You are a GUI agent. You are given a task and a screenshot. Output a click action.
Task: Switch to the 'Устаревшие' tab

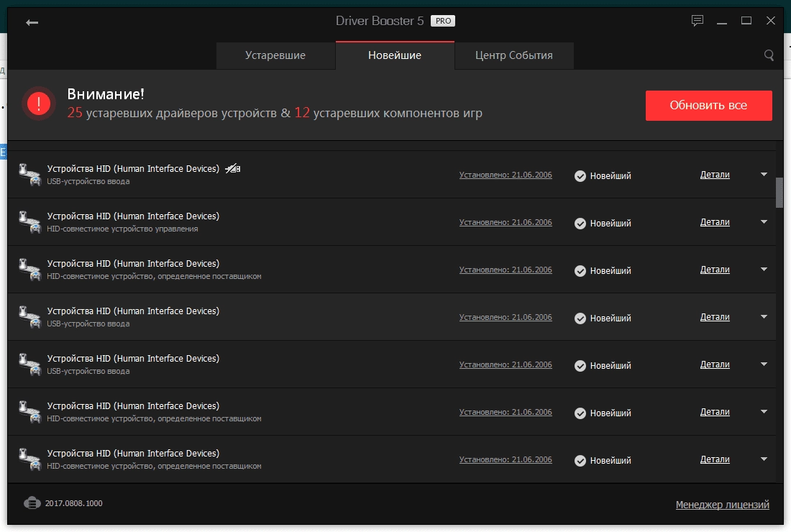coord(275,55)
